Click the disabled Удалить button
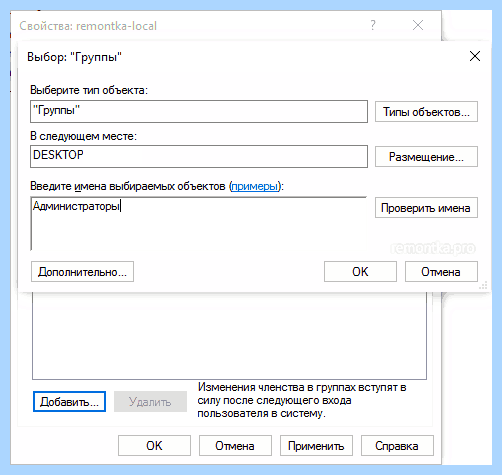This screenshot has width=502, height=475. (x=150, y=402)
